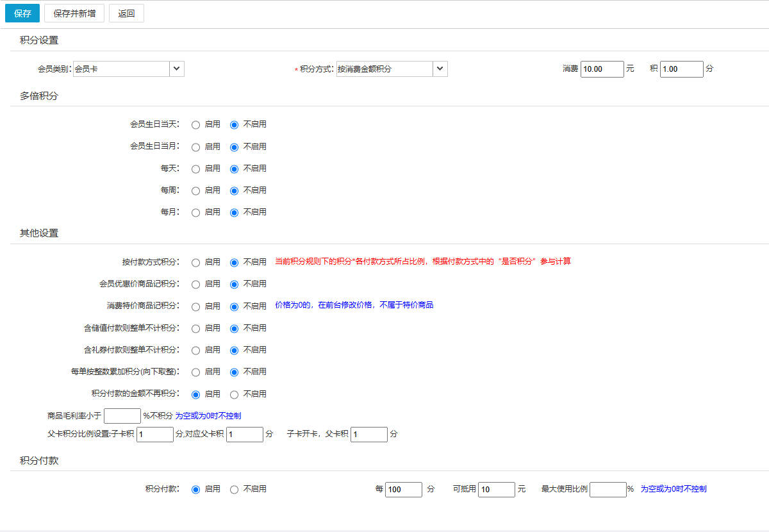Screen dimensions: 769x532
Task: Enable 每单按整数累加积分 option
Action: (196, 372)
